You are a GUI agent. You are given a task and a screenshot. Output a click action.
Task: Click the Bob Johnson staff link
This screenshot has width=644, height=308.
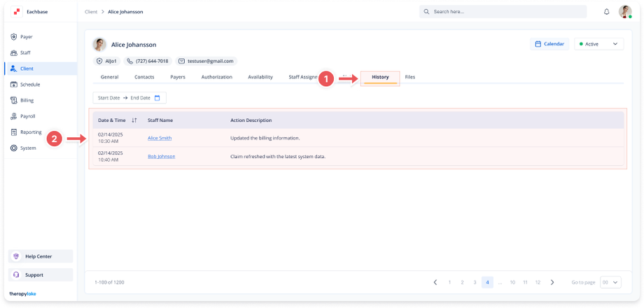tap(161, 156)
